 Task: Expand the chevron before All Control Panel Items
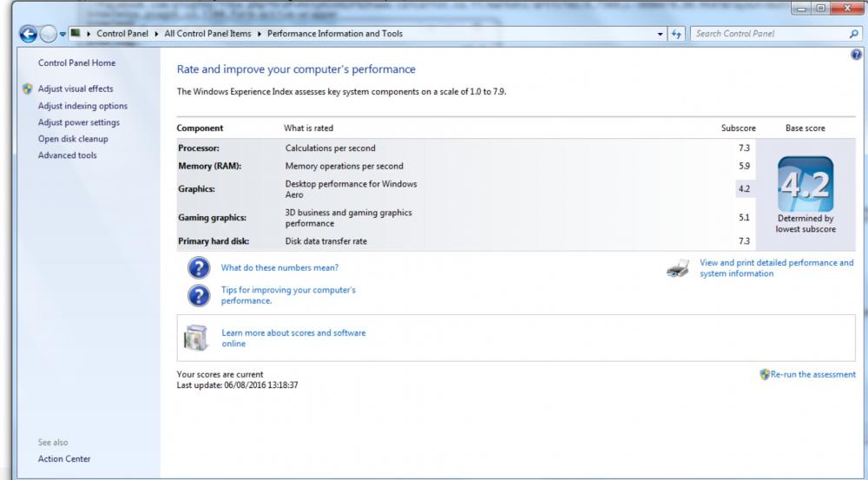coord(156,34)
